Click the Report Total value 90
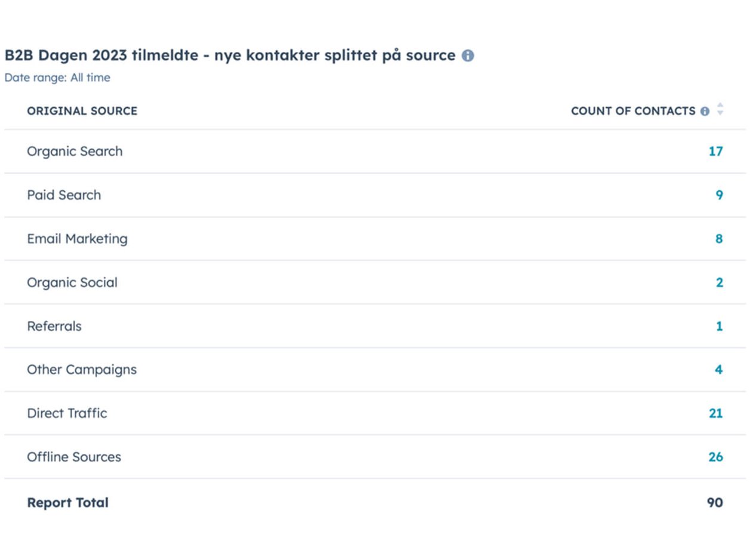This screenshot has width=756, height=554. (715, 503)
